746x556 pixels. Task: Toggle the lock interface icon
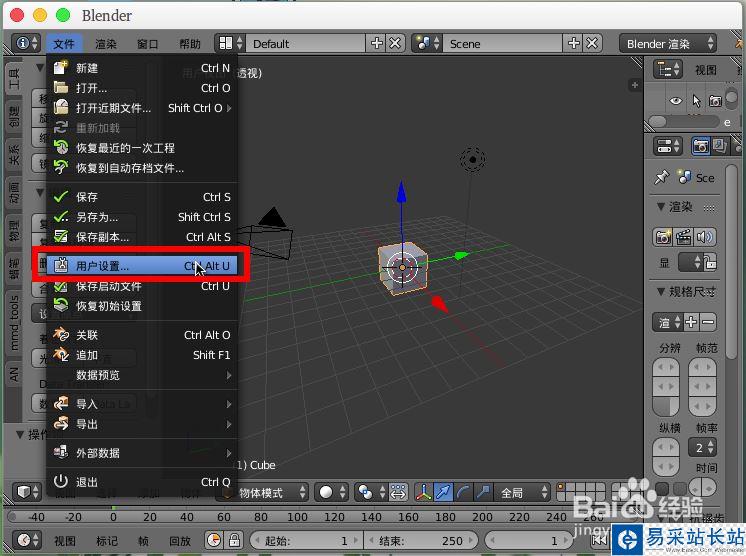710,262
